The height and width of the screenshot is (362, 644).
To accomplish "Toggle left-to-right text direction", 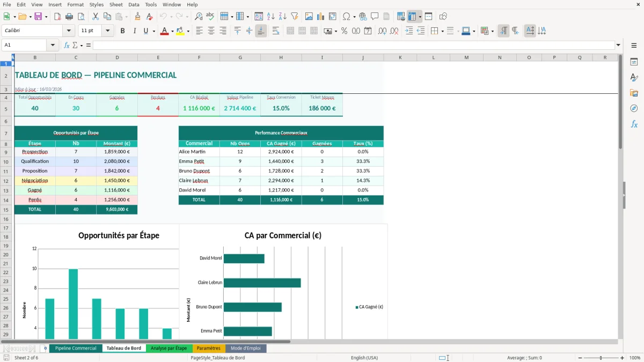I will (x=503, y=31).
